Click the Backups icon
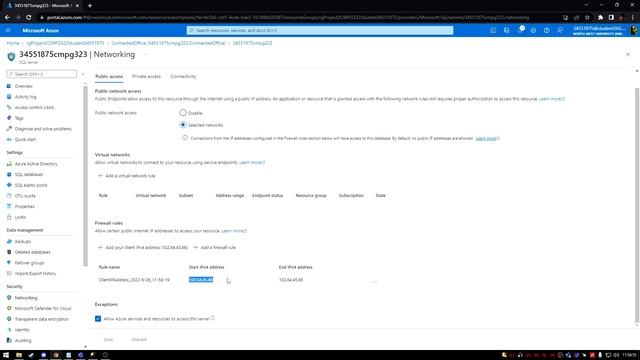This screenshot has height=360, width=640. coord(9,242)
